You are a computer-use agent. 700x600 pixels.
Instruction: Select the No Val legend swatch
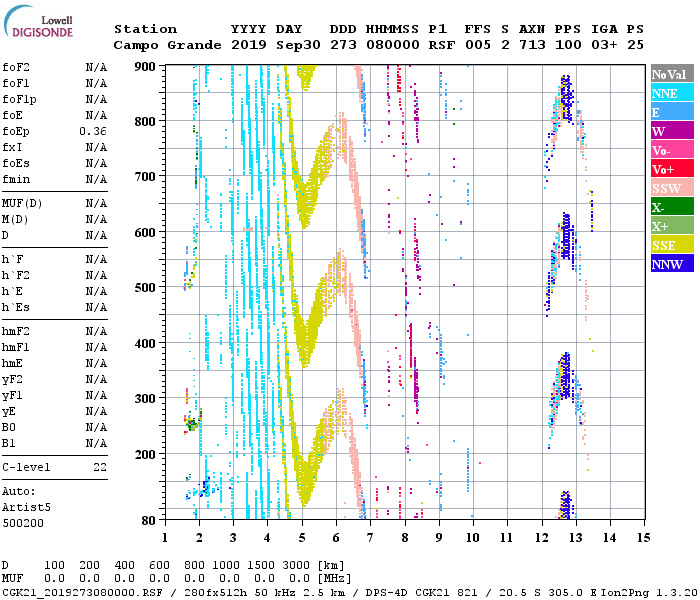[672, 74]
